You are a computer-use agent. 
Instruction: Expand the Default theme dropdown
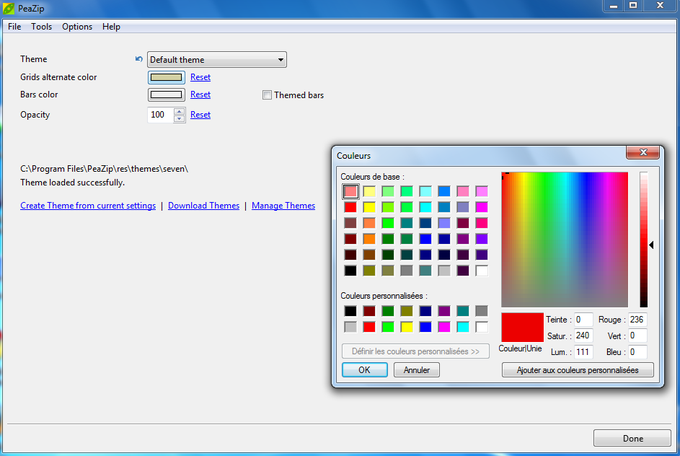click(217, 59)
